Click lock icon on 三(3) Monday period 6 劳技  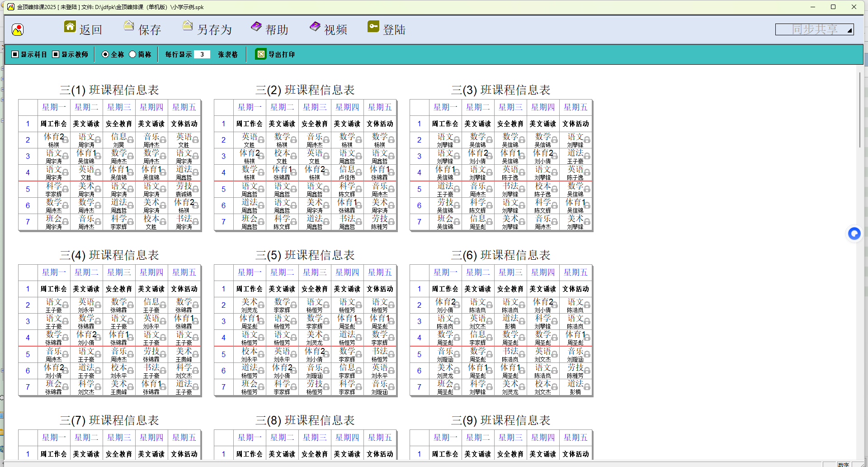457,205
